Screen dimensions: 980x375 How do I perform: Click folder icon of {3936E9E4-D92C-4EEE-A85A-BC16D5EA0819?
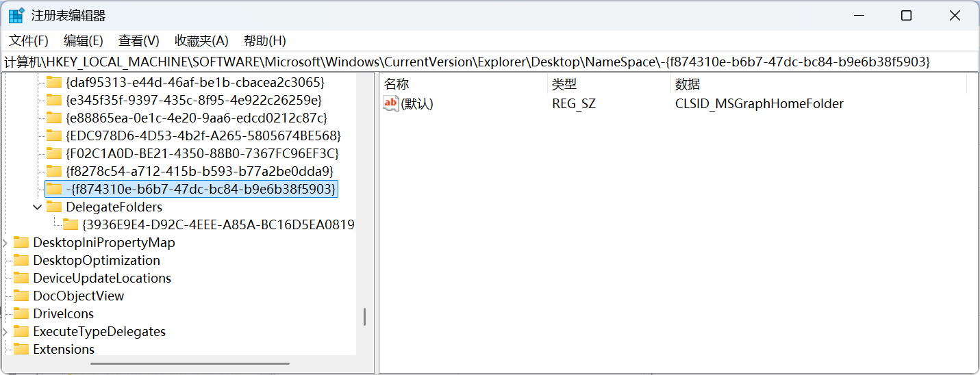(x=70, y=224)
